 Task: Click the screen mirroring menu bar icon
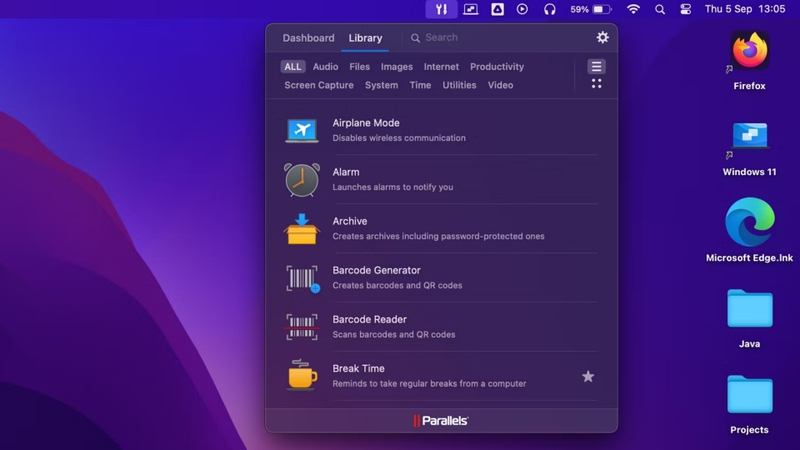click(x=470, y=9)
